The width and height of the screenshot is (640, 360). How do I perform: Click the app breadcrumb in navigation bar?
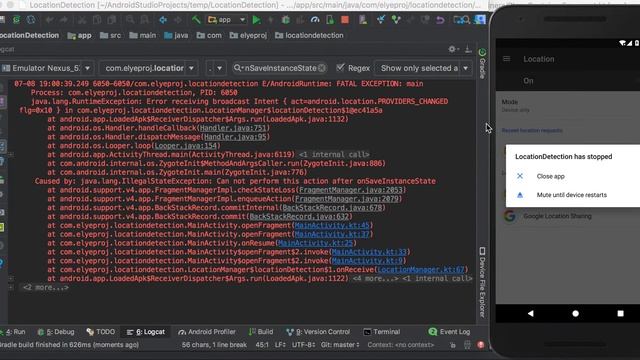[80, 36]
